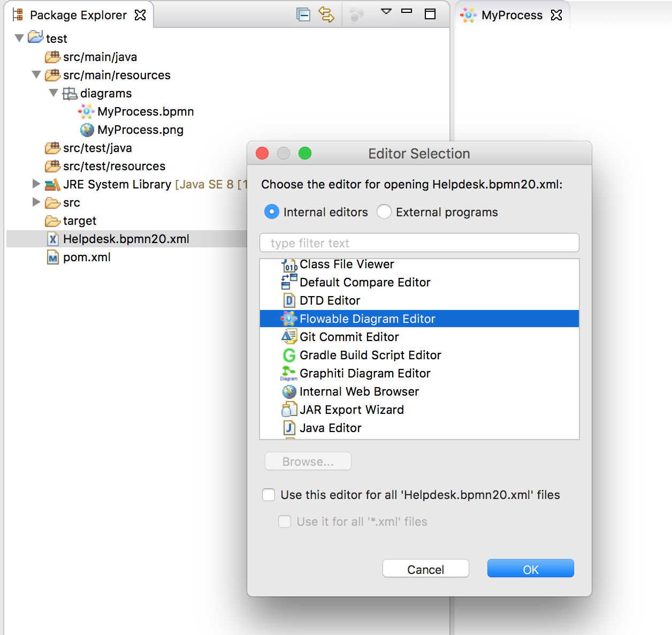672x635 pixels.
Task: Click the Graphiti Diagram Editor icon
Action: coord(289,373)
